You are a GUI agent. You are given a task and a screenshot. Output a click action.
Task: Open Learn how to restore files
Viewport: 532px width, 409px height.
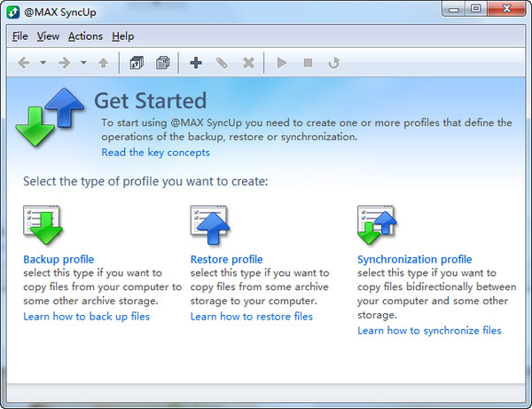[252, 317]
